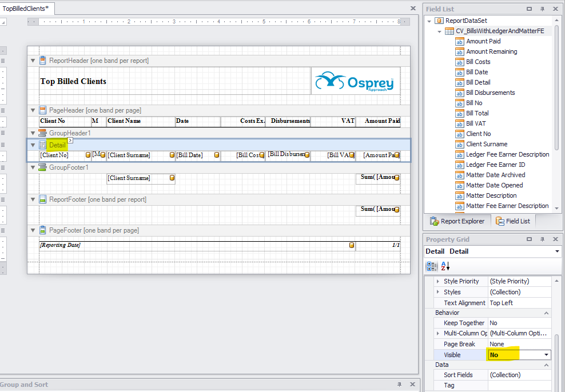Click the PageHeader band icon
Viewport: 565px width, 392px height.
point(42,110)
